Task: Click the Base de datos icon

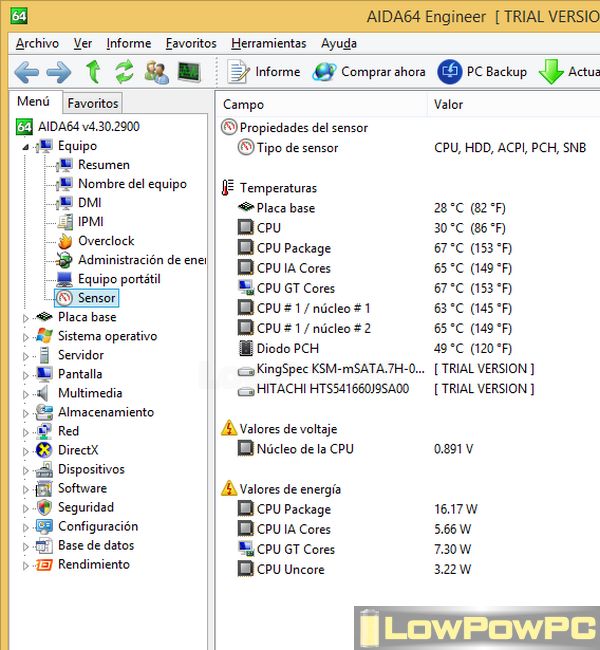Action: [x=44, y=546]
